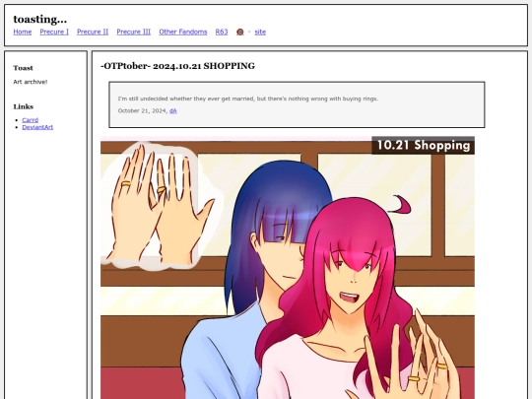Open the R63 section link
This screenshot has width=532, height=399.
tap(222, 32)
